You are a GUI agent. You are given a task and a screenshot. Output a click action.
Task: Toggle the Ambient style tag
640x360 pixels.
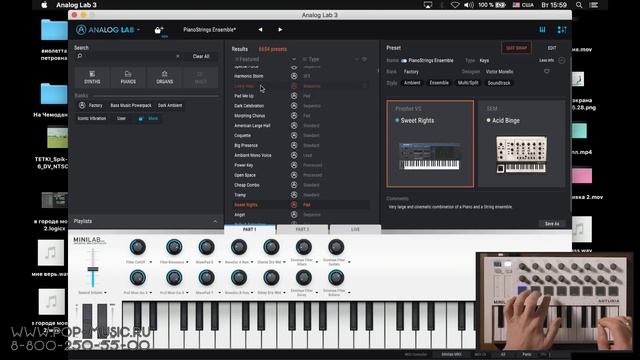412,83
